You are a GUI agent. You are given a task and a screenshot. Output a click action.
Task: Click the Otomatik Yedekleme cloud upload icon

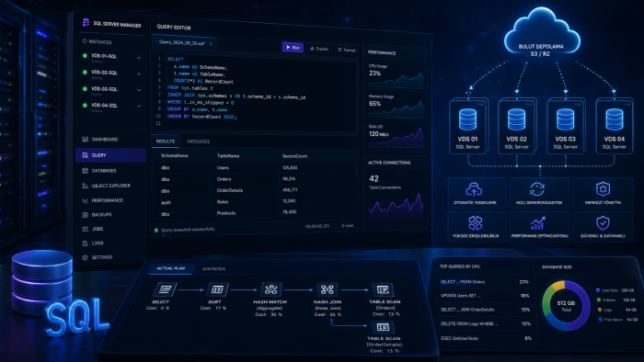[474, 189]
